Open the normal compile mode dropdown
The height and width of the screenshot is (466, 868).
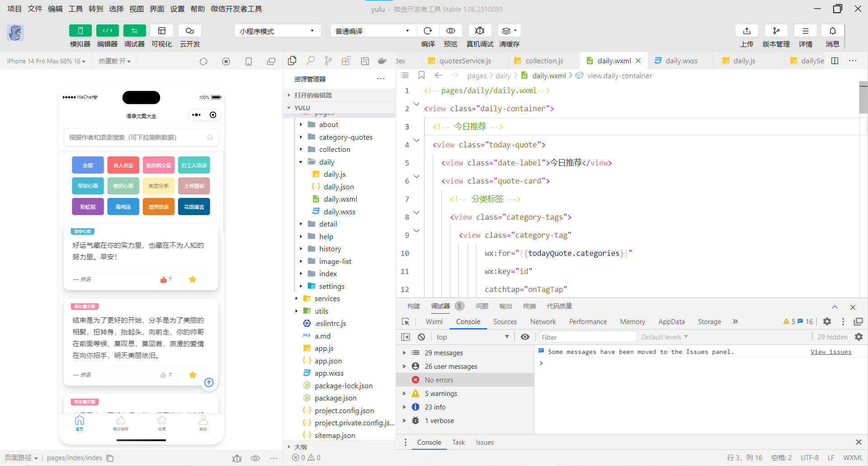point(373,31)
